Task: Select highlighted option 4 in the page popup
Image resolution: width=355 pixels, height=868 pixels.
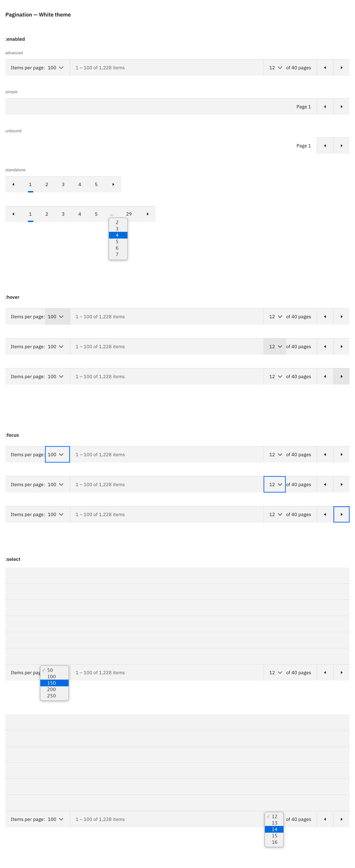Action: click(117, 235)
